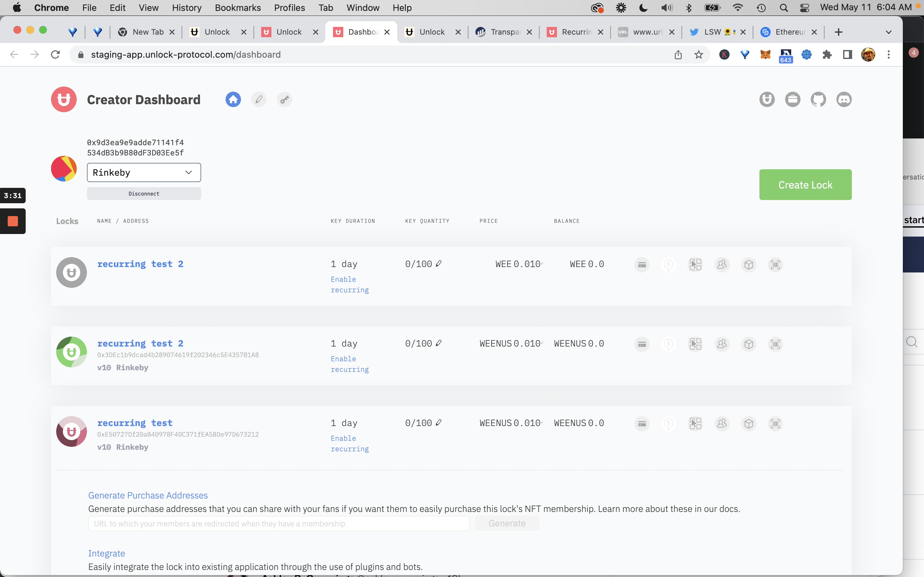Click the barcode icon on the recurring test row

click(776, 423)
